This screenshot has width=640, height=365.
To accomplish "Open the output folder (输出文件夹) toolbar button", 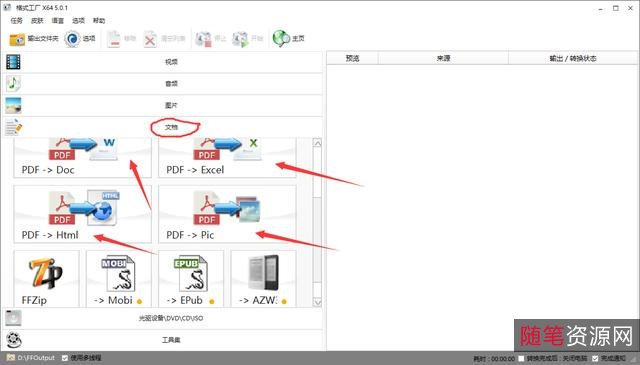I will [33, 39].
